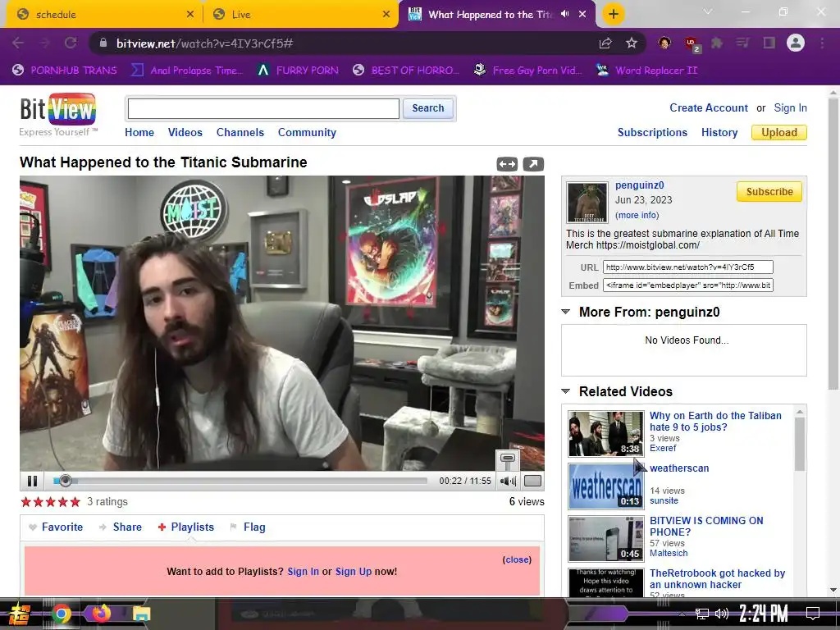Click the share page icon in address bar
Image resolution: width=840 pixels, height=630 pixels.
click(605, 43)
